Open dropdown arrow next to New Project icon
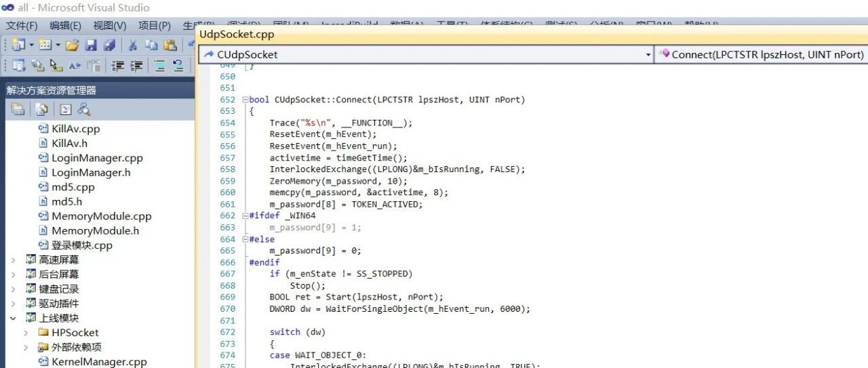This screenshot has width=868, height=368. point(31,45)
